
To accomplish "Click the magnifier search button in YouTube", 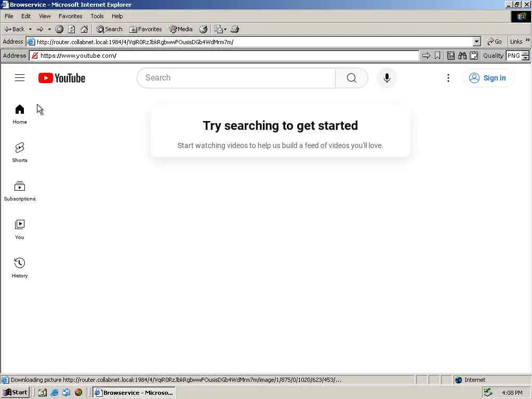I will [352, 78].
